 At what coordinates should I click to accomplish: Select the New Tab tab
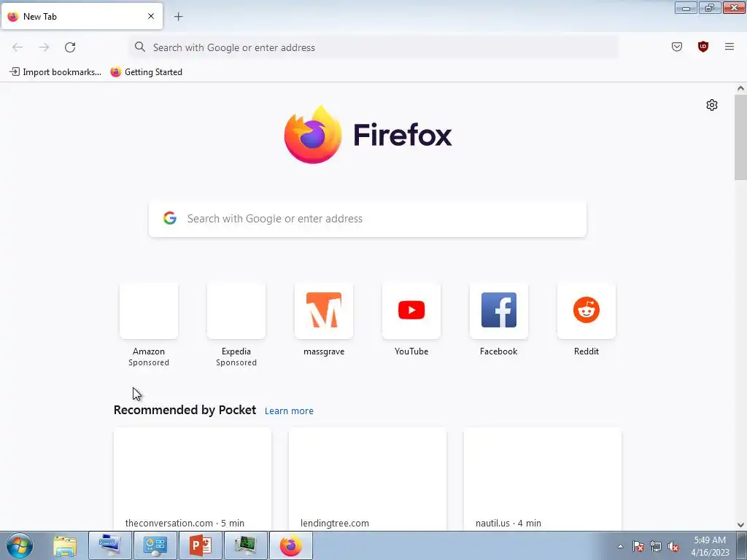click(82, 16)
